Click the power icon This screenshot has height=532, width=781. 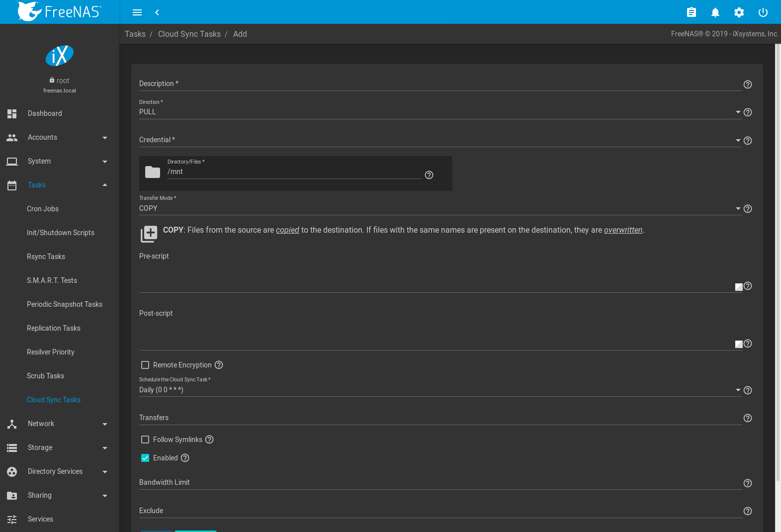tap(763, 12)
